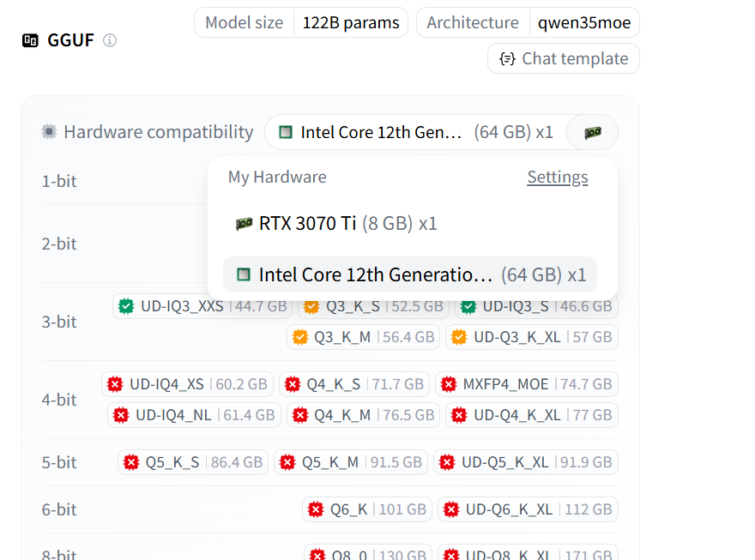Click the hardware compatibility chip icon
The image size is (755, 560).
point(49,132)
